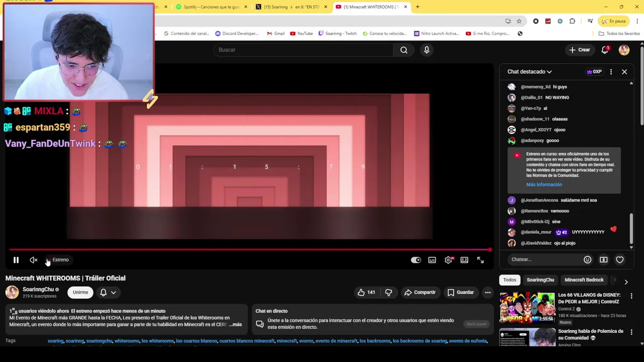Open the En pausa profile chip
Screen dimensions: 644x362
(614, 21)
